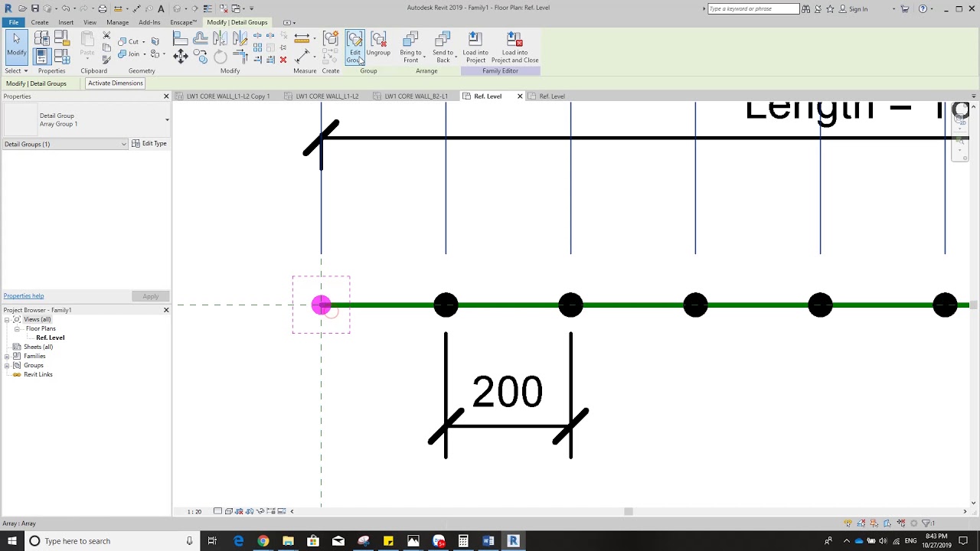Close the Ref. Level view tab

(x=520, y=96)
